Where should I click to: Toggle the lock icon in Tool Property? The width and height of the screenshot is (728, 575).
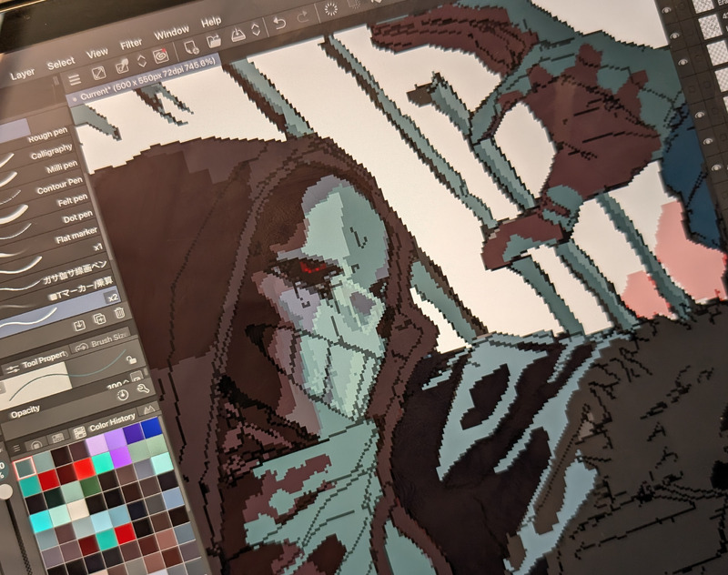(131, 359)
